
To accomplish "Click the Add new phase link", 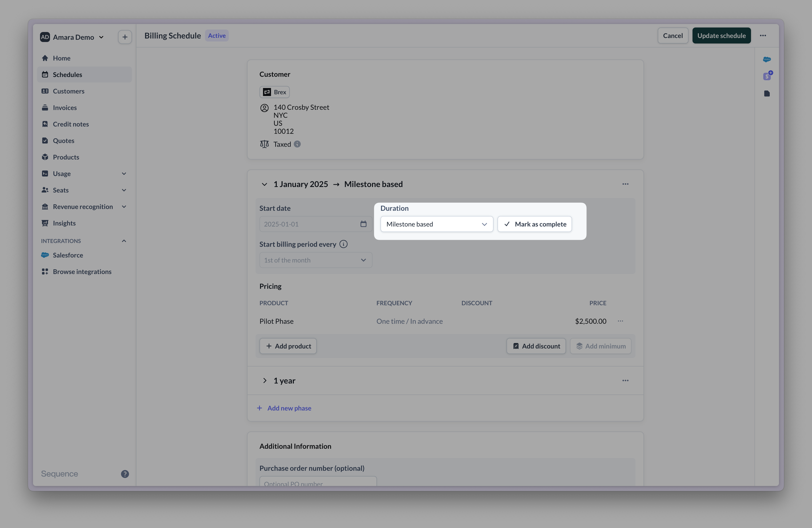I will pos(284,408).
